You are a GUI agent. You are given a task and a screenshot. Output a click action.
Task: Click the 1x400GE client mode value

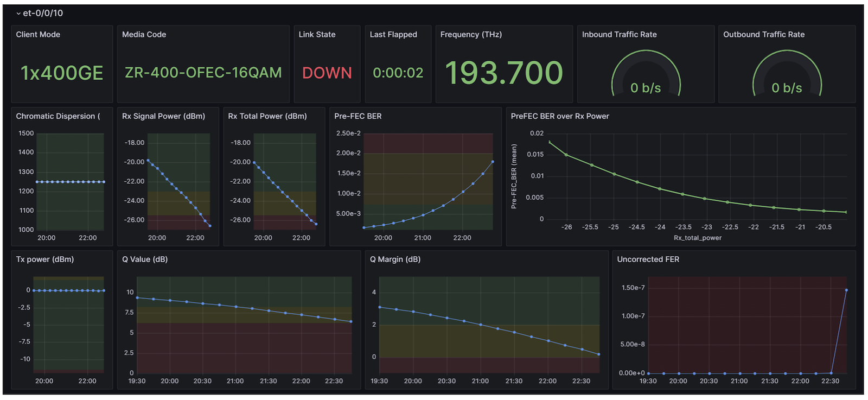tap(62, 73)
